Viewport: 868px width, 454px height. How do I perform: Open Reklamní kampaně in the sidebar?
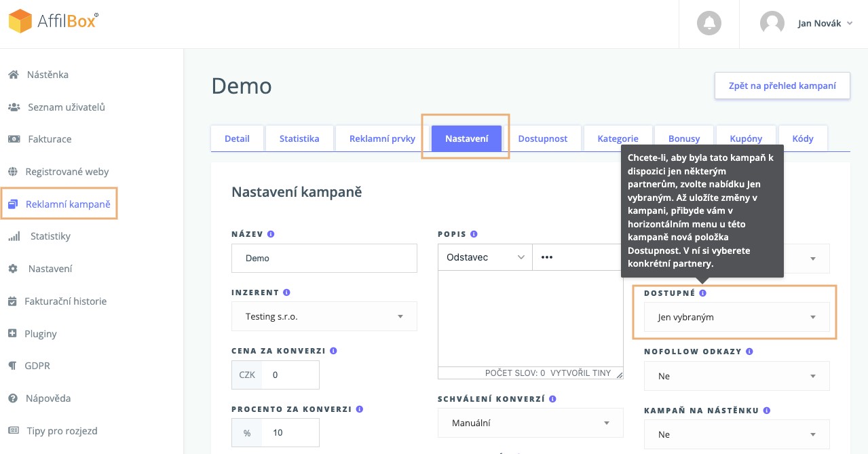point(68,204)
